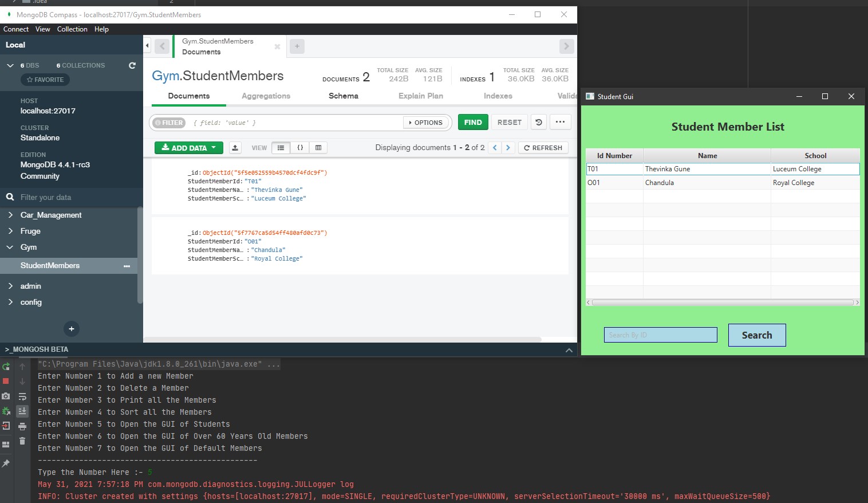The height and width of the screenshot is (503, 868).
Task: Click the exit icon with red arrow
Action: [x=6, y=426]
